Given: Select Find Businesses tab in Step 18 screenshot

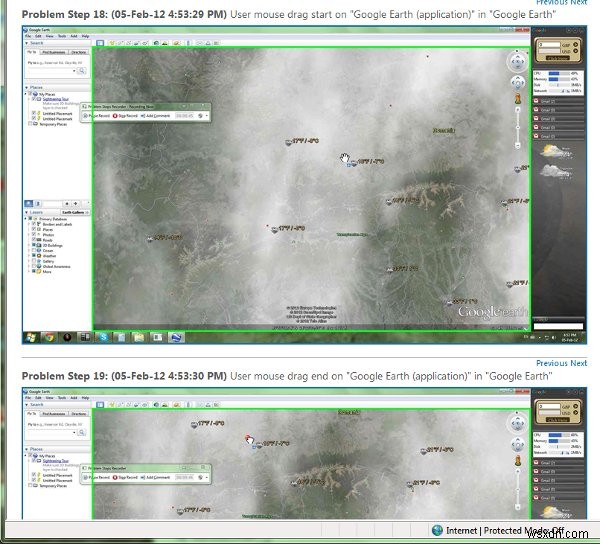Looking at the screenshot, I should (x=54, y=52).
